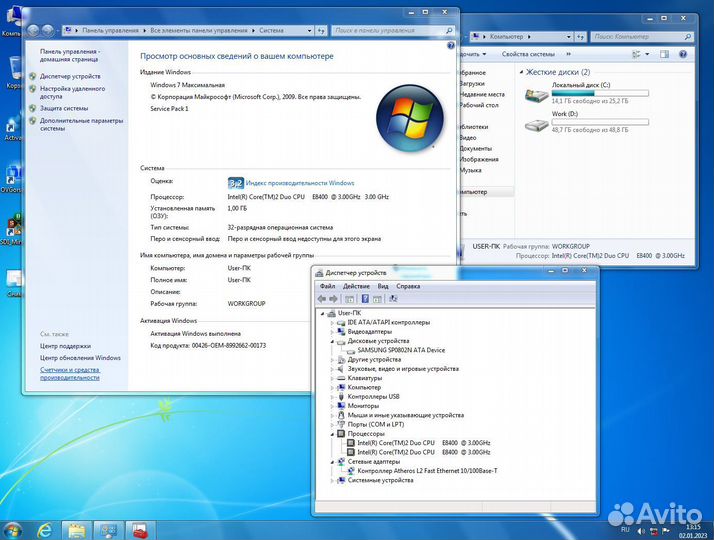Collapse the Сетевые адаптеры node
The width and height of the screenshot is (714, 540).
pyautogui.click(x=332, y=462)
